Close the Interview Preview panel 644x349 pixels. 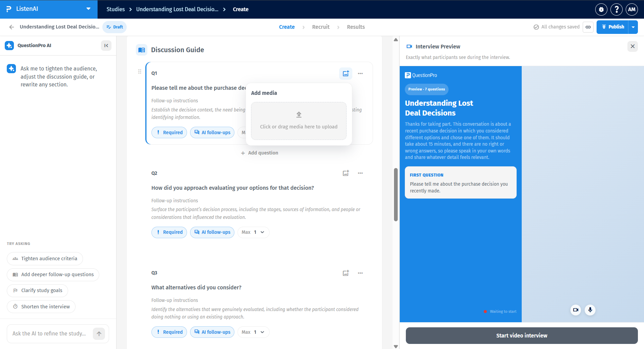click(632, 46)
